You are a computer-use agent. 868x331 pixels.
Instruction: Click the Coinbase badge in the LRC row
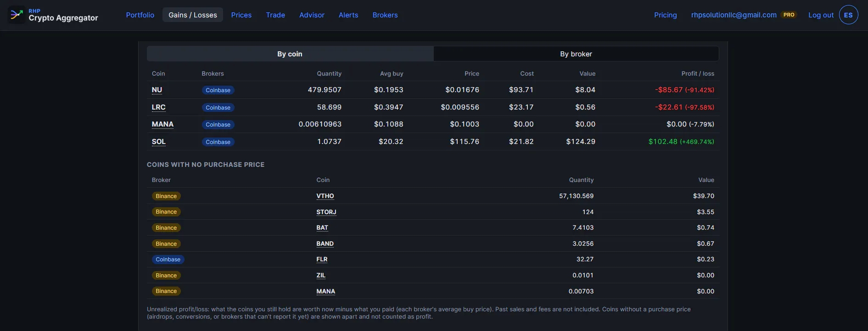coord(218,108)
